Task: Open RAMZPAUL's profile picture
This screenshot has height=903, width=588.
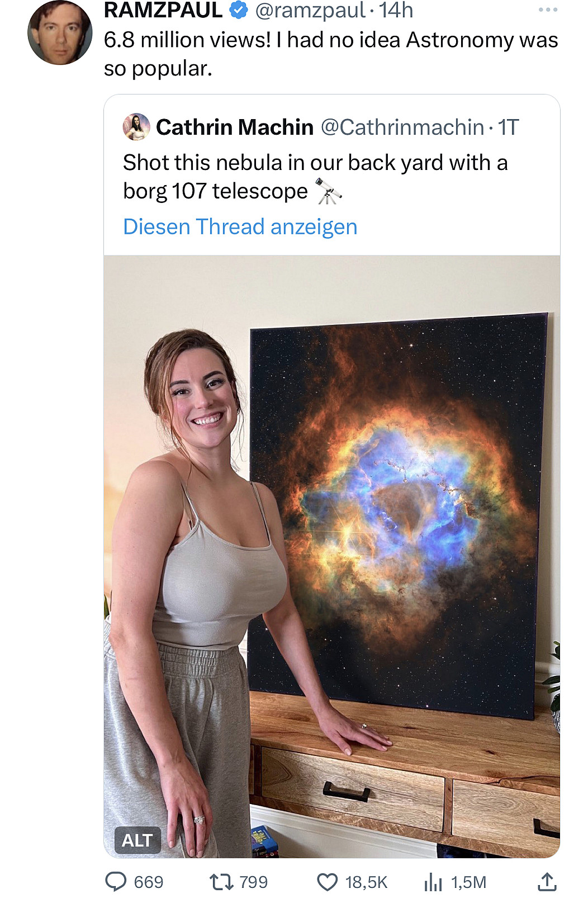Action: pyautogui.click(x=60, y=32)
